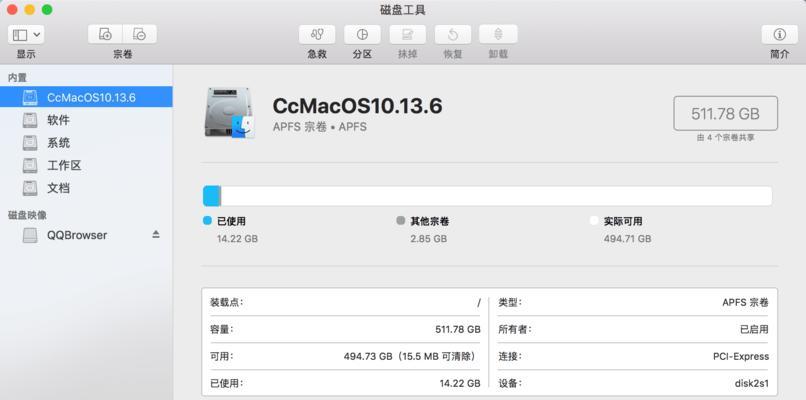Click the 软件 volume drive icon
806x400 pixels.
click(30, 120)
